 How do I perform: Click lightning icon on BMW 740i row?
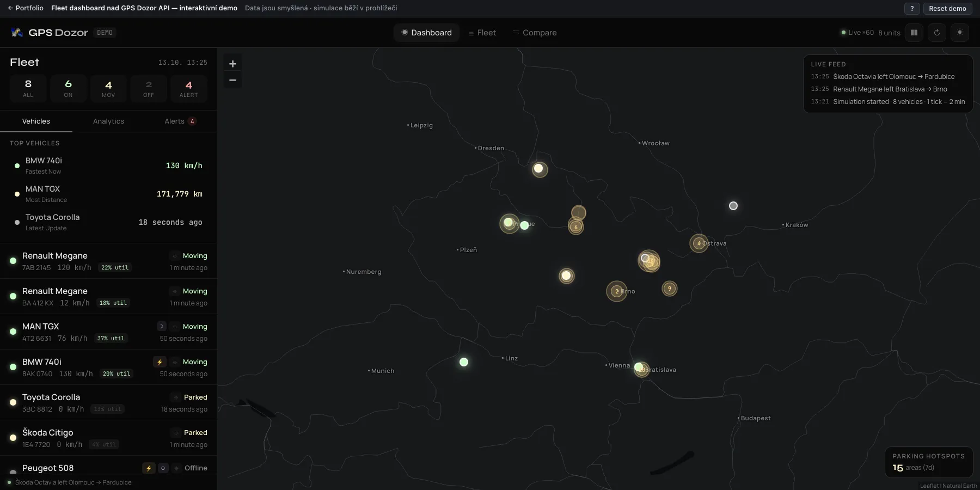tap(160, 362)
